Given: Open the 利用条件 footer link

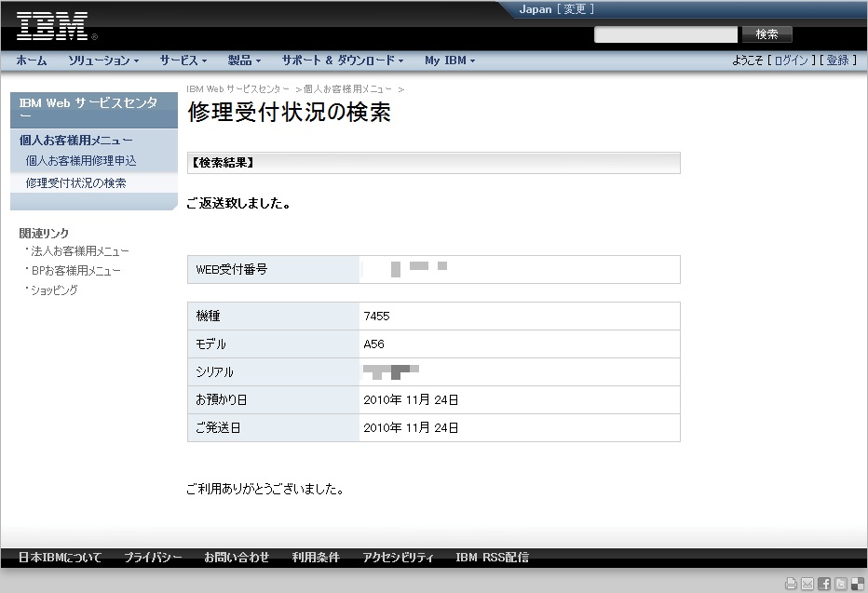Looking at the screenshot, I should 316,557.
